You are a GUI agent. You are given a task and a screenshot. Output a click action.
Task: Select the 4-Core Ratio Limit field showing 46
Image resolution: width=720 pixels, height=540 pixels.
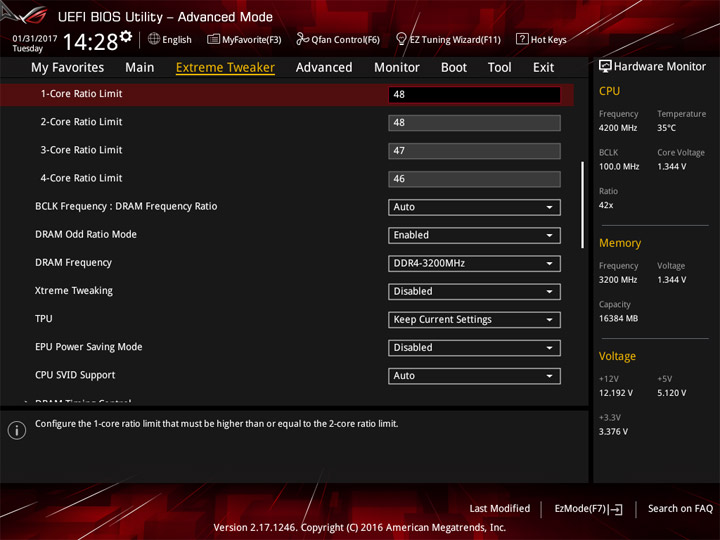[x=474, y=179]
